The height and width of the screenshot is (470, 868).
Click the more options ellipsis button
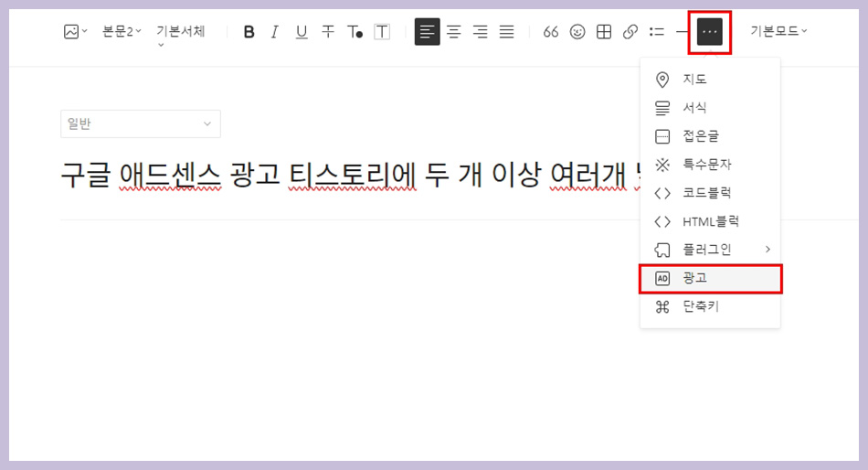click(x=710, y=32)
